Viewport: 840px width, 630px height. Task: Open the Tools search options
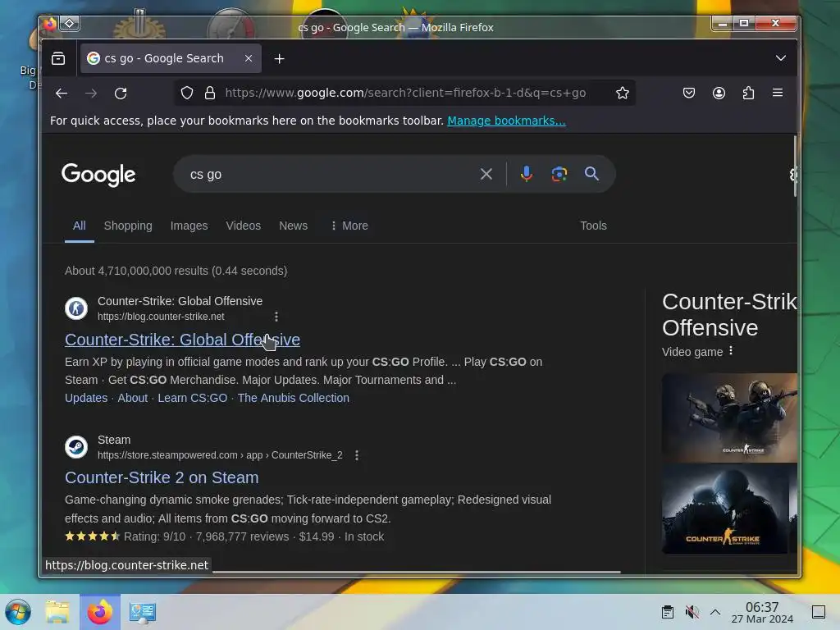pos(593,226)
